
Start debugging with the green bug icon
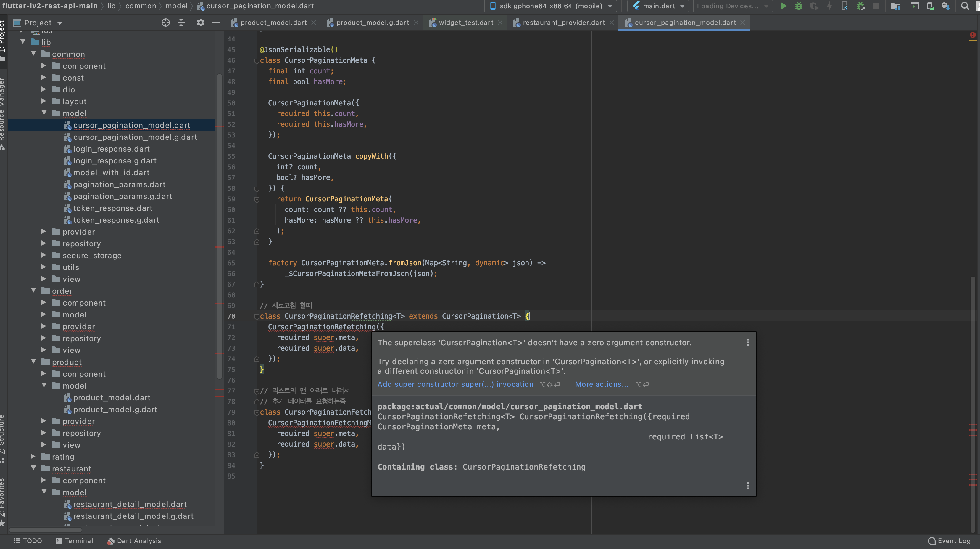click(x=799, y=6)
